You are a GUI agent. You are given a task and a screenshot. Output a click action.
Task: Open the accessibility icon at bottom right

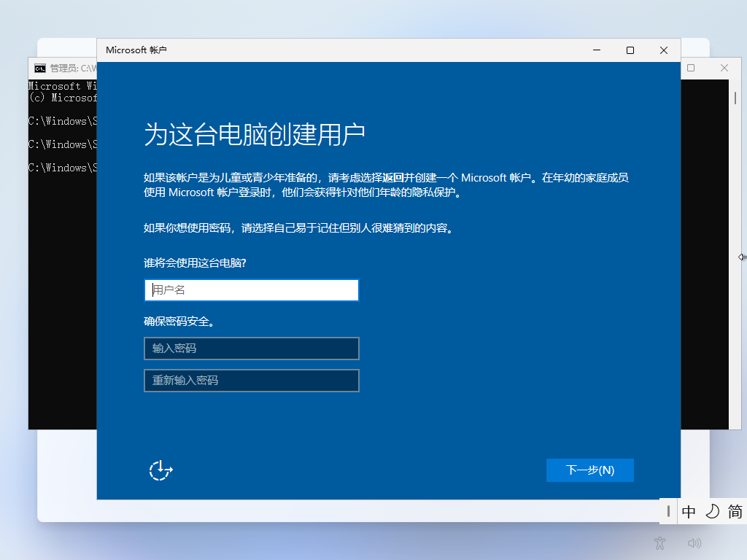659,542
